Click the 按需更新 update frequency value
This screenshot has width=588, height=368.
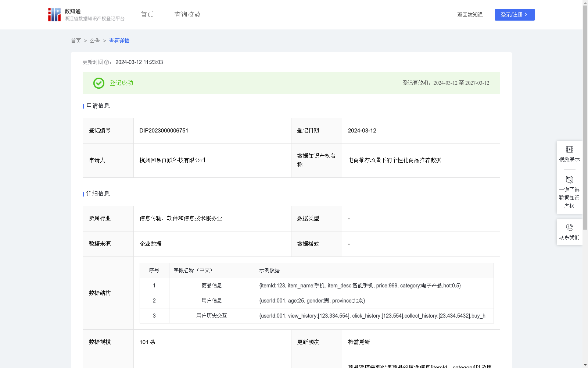click(x=359, y=342)
